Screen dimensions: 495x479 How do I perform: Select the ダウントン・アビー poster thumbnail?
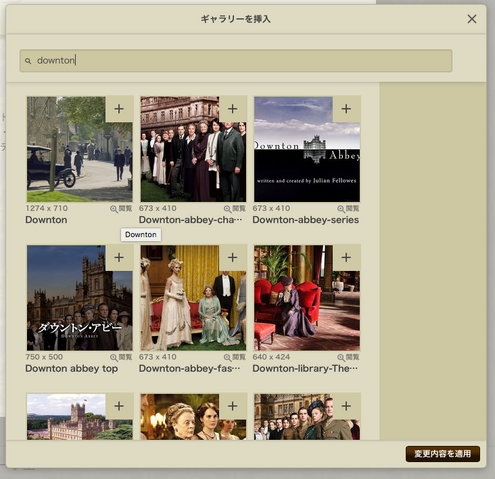click(x=79, y=298)
